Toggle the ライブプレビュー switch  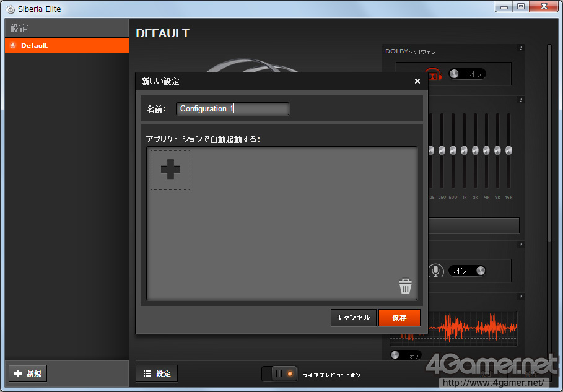click(x=279, y=373)
